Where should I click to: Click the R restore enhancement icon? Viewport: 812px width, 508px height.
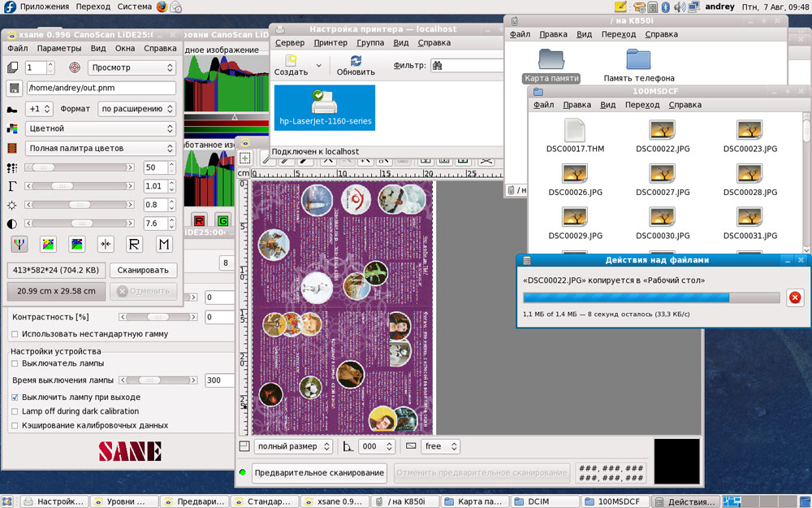(x=134, y=244)
